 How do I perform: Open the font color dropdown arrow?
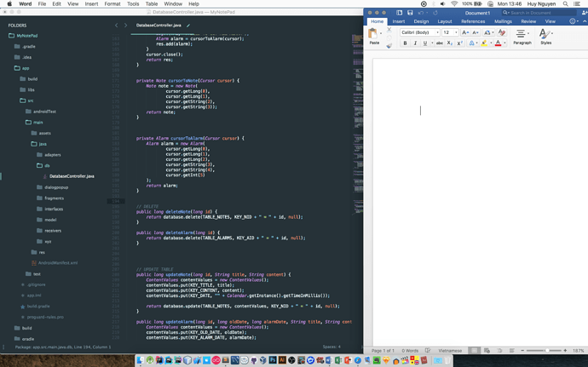coord(504,43)
